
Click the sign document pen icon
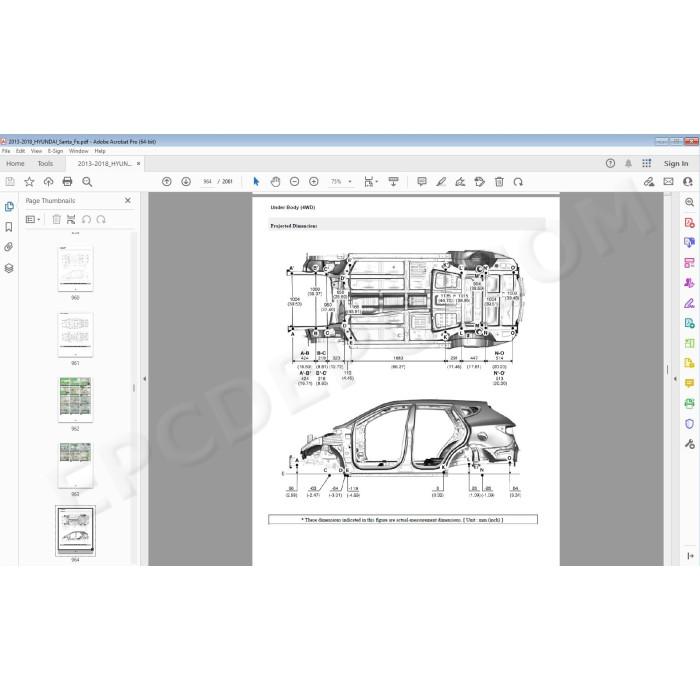pyautogui.click(x=460, y=182)
